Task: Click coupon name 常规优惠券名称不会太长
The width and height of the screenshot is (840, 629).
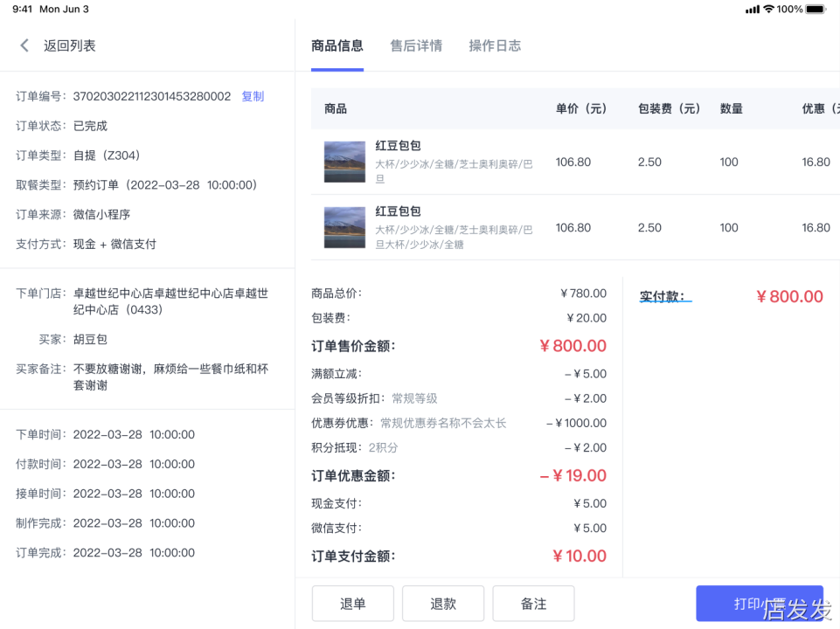Action: pos(443,423)
